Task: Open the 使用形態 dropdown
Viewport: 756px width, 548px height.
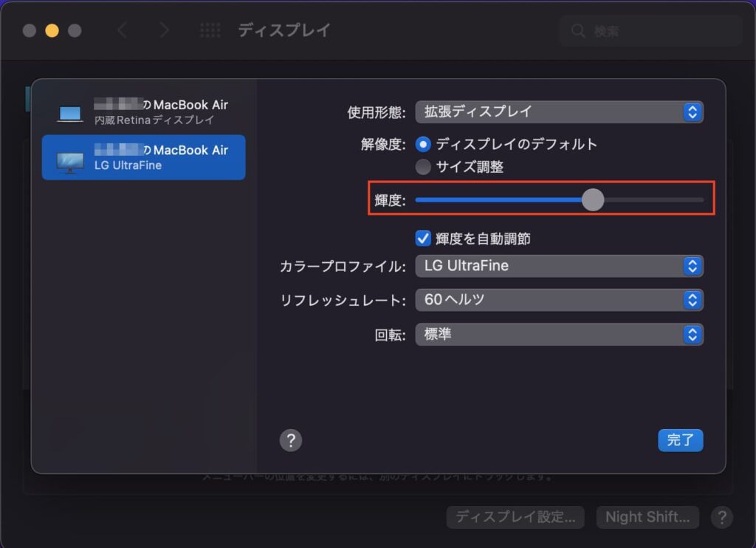Action: [x=559, y=112]
